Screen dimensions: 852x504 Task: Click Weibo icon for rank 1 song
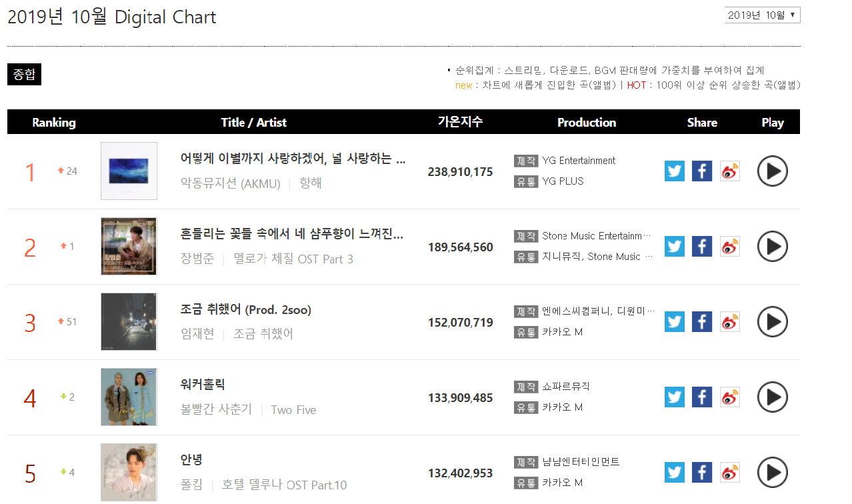(x=729, y=171)
